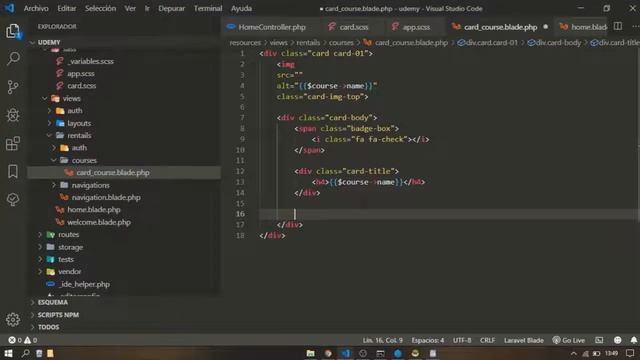Open the Archivo menu
The width and height of the screenshot is (640, 360).
(x=36, y=8)
